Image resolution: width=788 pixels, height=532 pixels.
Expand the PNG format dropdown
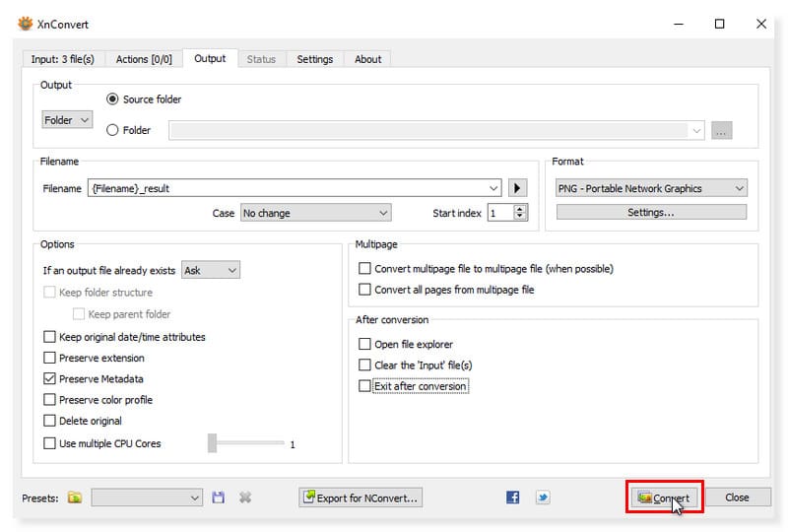651,188
